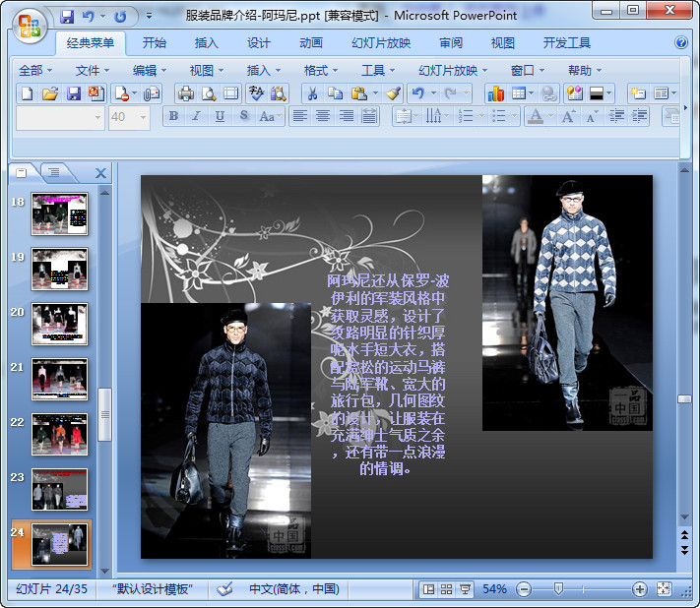Open file using the folder icon
700x608 pixels.
(50, 93)
